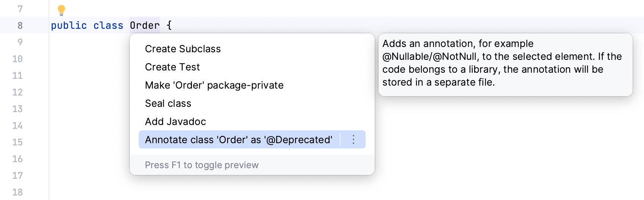
Task: Place the caret on the 'Order' class name
Action: point(145,25)
